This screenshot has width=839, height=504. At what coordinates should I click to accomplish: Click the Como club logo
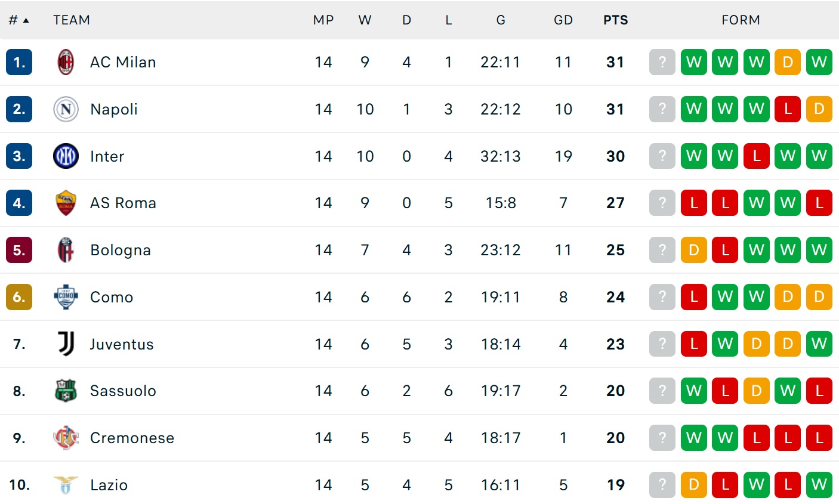(66, 297)
